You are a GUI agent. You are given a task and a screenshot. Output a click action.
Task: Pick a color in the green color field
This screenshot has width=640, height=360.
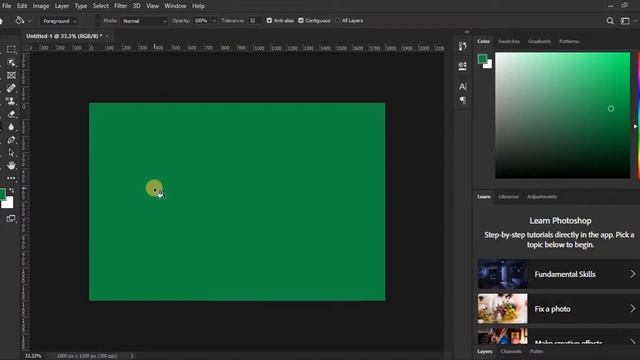(562, 115)
